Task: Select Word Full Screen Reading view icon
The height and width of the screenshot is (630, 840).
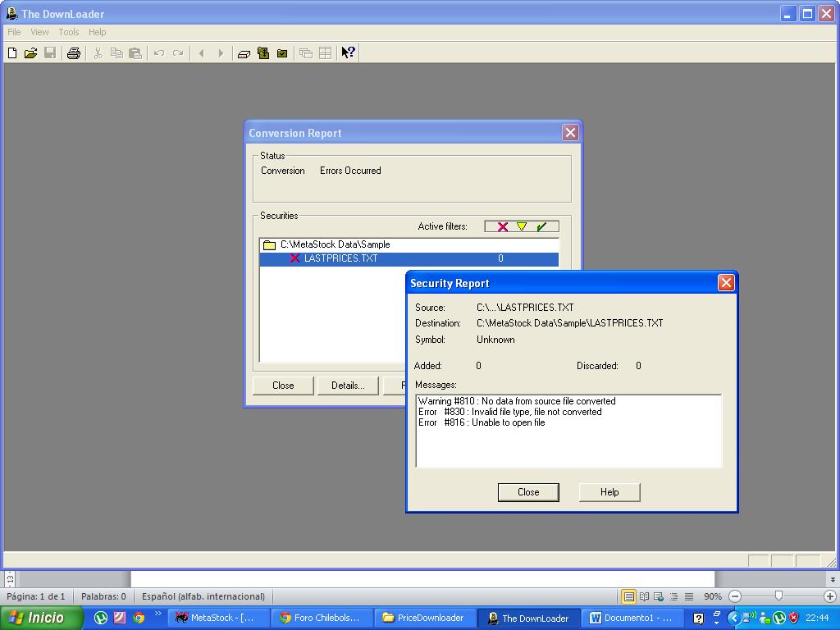Action: [645, 596]
